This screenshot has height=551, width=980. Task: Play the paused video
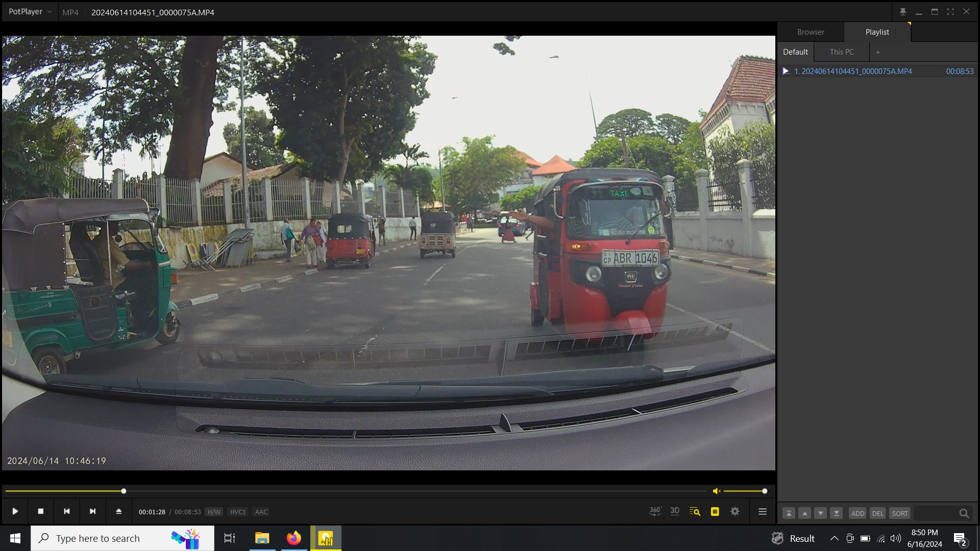pyautogui.click(x=15, y=511)
